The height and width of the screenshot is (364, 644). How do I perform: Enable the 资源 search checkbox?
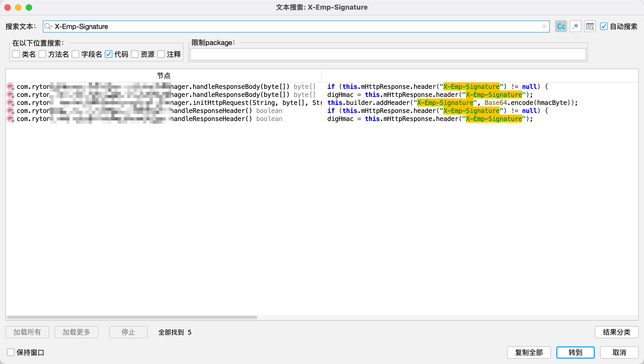pos(135,54)
